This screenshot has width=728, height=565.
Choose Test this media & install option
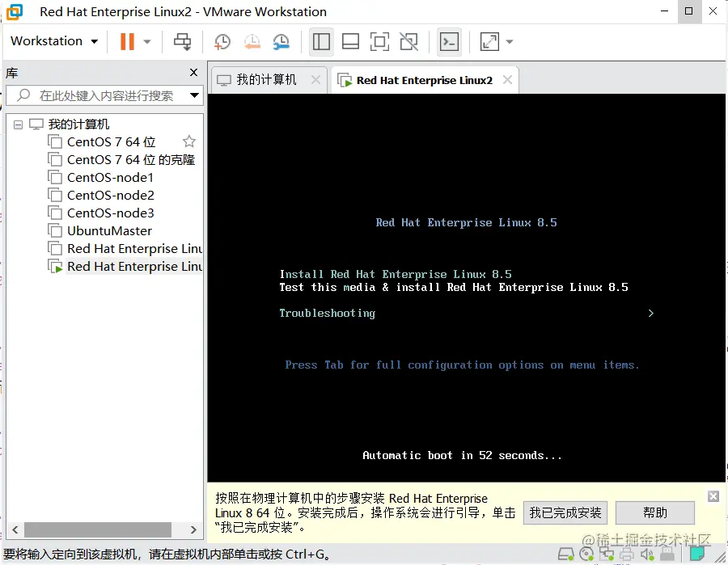tap(454, 287)
